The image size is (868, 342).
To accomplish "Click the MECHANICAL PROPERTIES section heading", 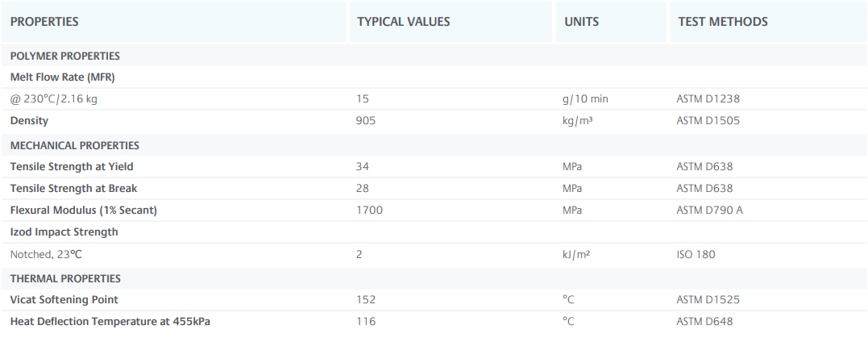I will [x=75, y=145].
